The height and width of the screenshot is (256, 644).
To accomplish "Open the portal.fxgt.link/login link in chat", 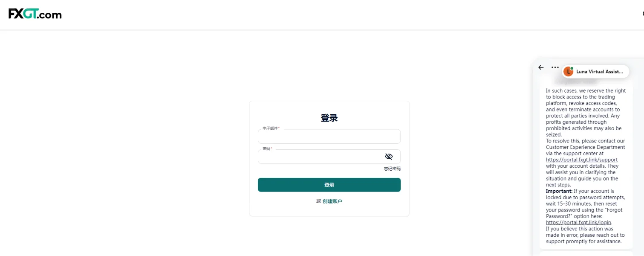I will click(x=579, y=223).
